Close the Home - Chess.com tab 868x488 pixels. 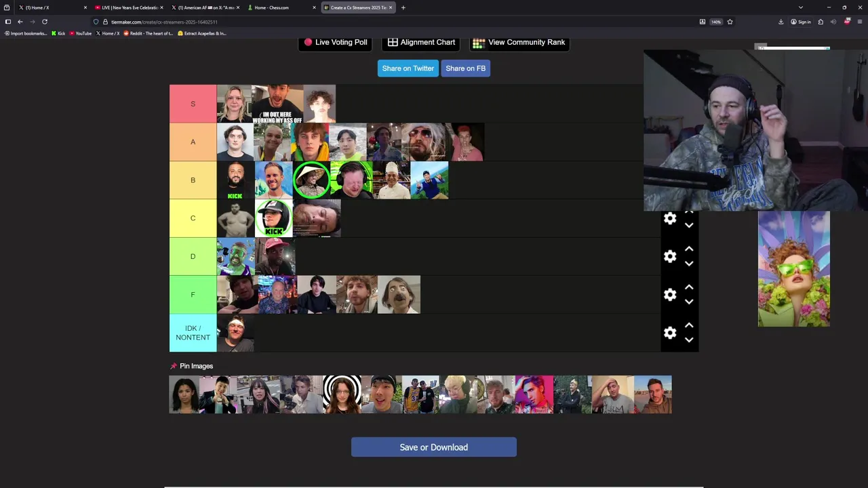(x=314, y=7)
